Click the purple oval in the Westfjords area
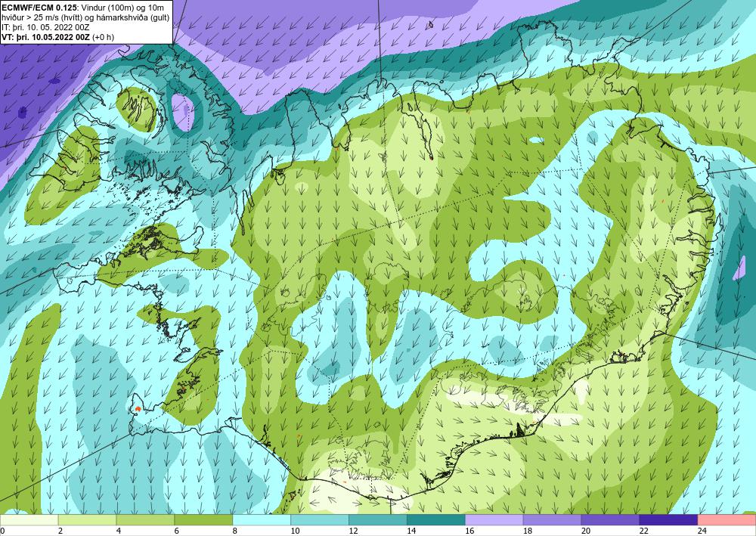This screenshot has width=756, height=536. coord(183,112)
